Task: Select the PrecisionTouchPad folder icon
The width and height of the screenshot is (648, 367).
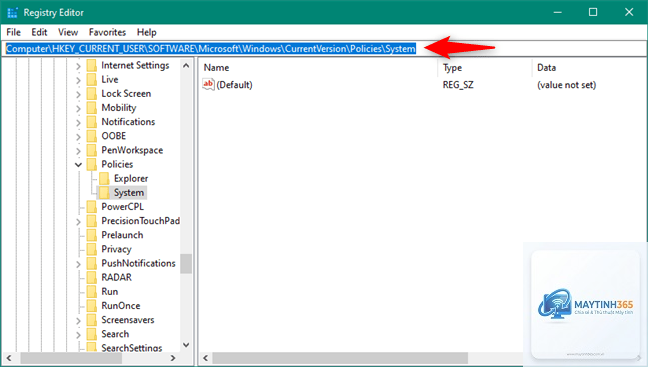Action: pos(92,221)
